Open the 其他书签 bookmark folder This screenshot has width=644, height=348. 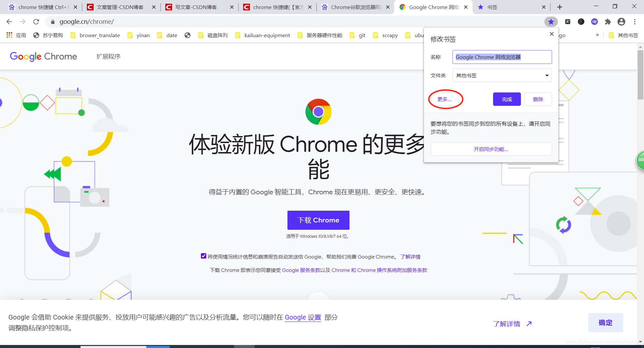624,35
